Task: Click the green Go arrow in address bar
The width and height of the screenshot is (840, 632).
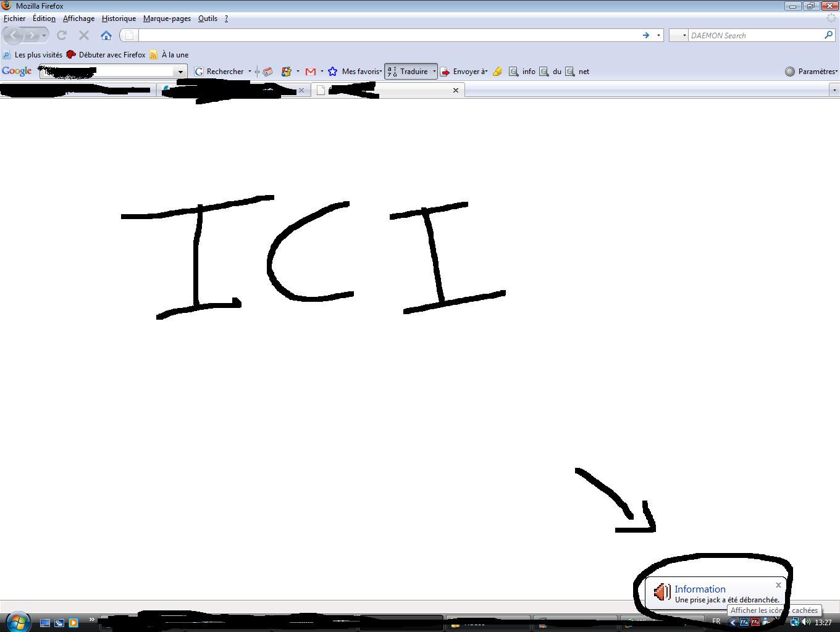Action: click(646, 35)
